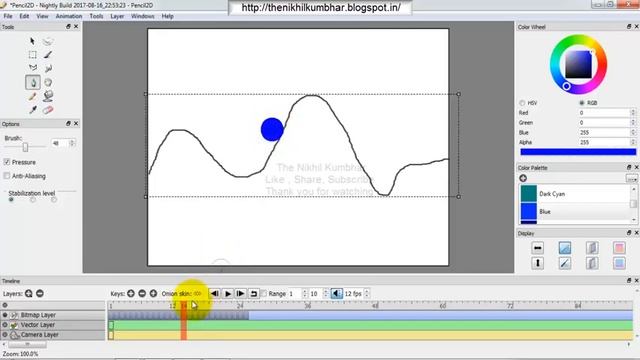Screen dimensions: 640x360
Task: Toggle thin lines display icon
Action: pyautogui.click(x=565, y=248)
